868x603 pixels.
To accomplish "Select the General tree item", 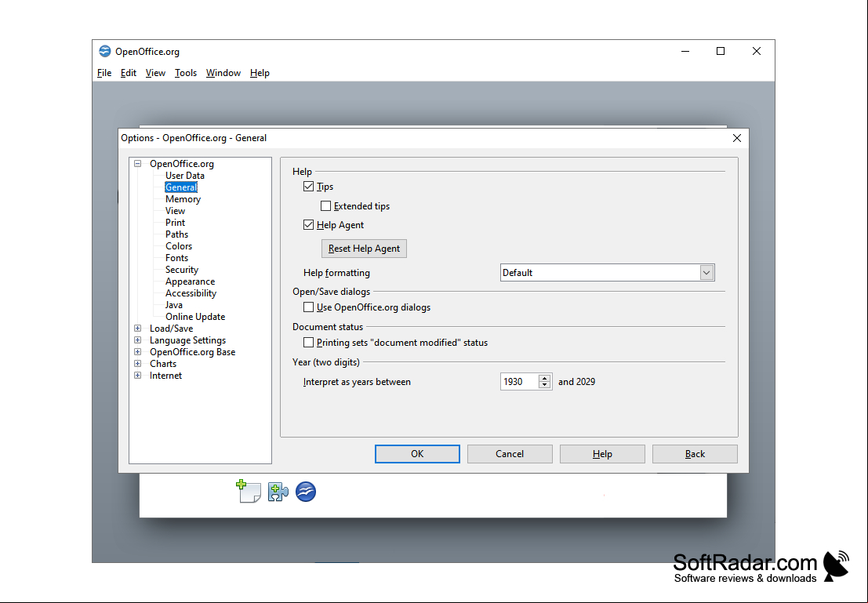I will [x=181, y=187].
